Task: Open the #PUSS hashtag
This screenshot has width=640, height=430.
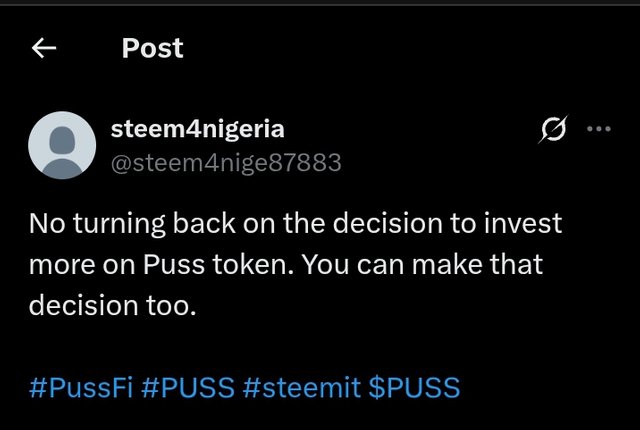Action: (x=188, y=387)
